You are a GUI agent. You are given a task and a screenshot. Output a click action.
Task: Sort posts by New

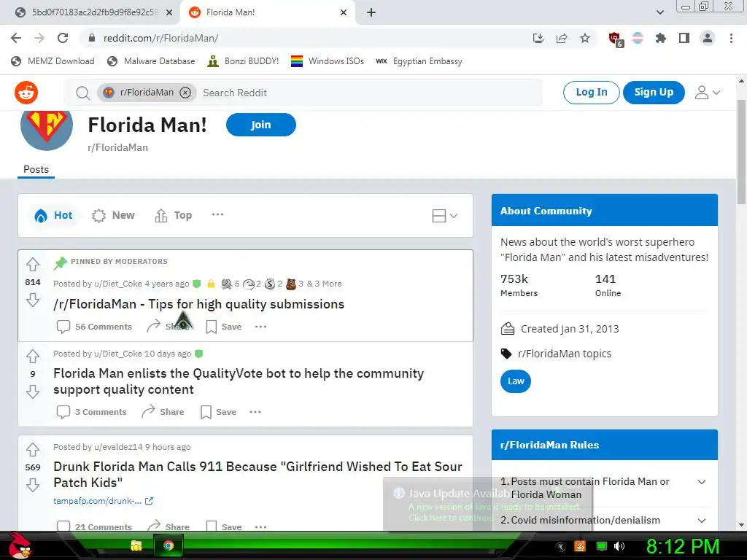click(x=113, y=215)
